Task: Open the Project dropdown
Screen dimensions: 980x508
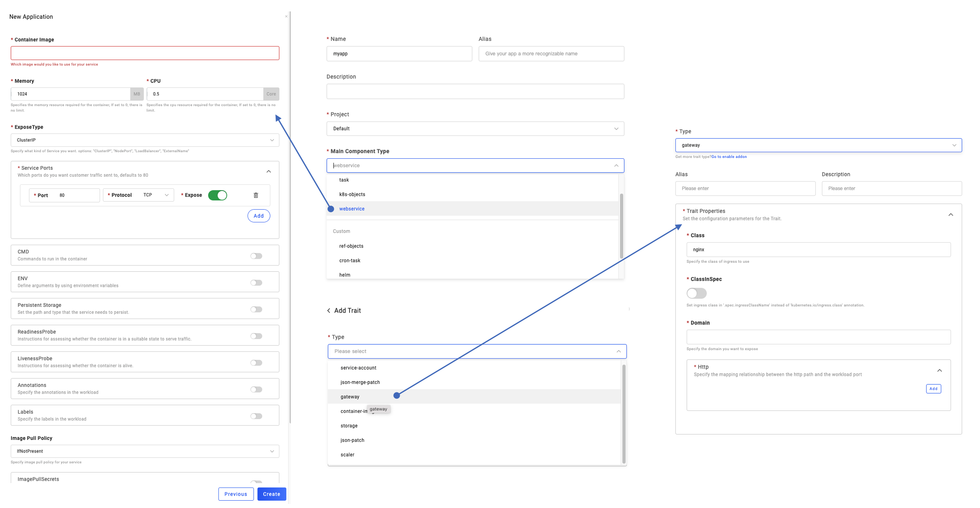Action: click(x=475, y=129)
